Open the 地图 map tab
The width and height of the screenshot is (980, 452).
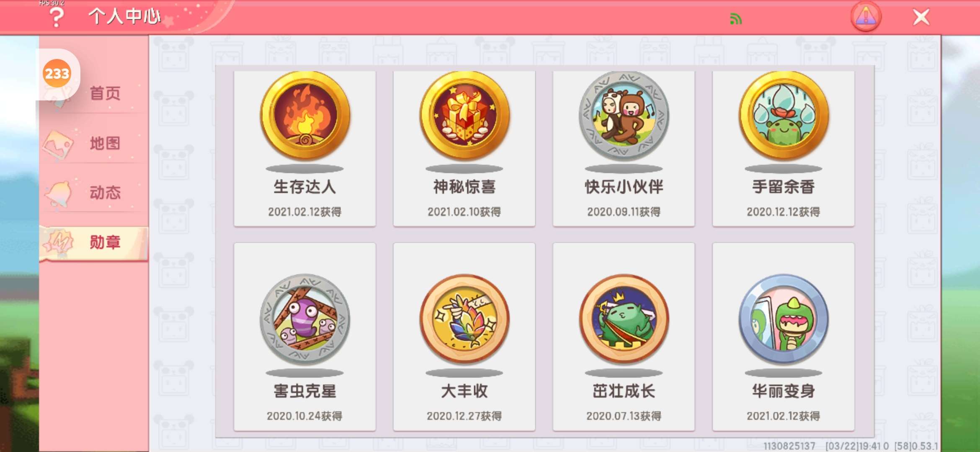coord(94,143)
